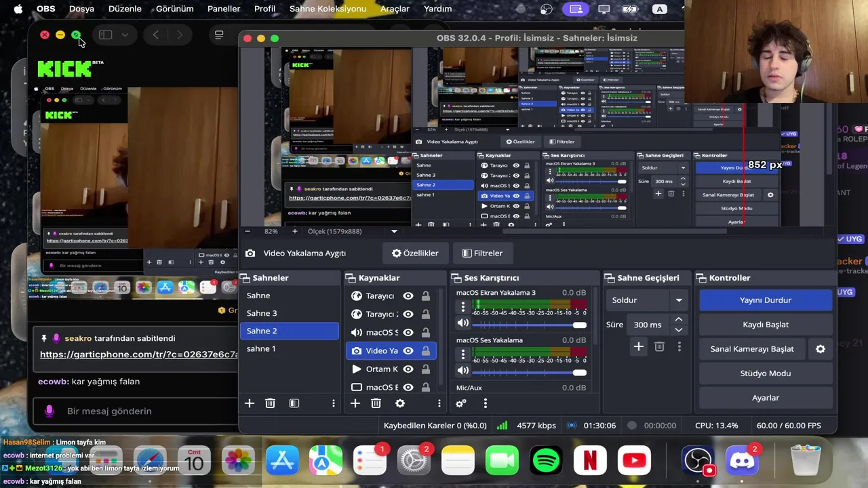Decrease Süre duration with down arrow
868x488 pixels.
(679, 330)
